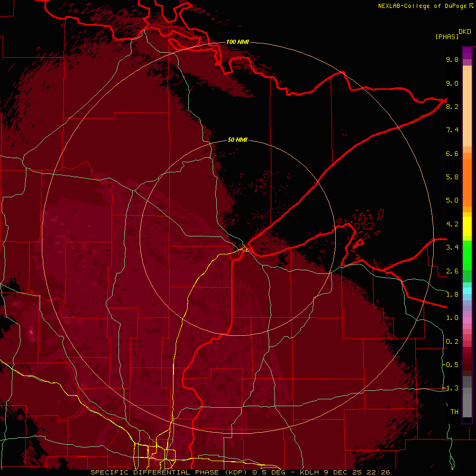Pick the yellow segment of the color bar
This screenshot has width=476, height=476.
pyautogui.click(x=467, y=226)
